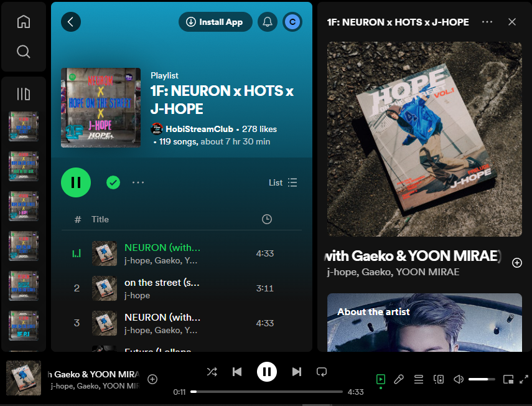532x406 pixels.
Task: Toggle Now Playing view icon
Action: (381, 379)
